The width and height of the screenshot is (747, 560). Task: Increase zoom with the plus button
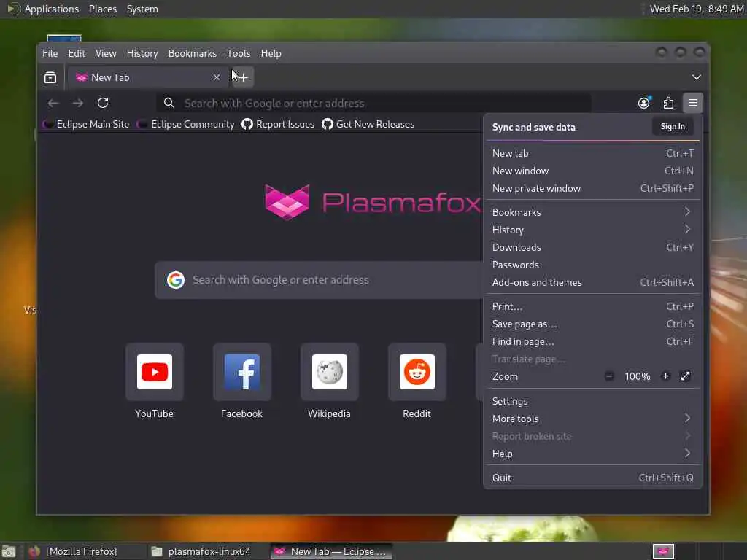pyautogui.click(x=665, y=376)
